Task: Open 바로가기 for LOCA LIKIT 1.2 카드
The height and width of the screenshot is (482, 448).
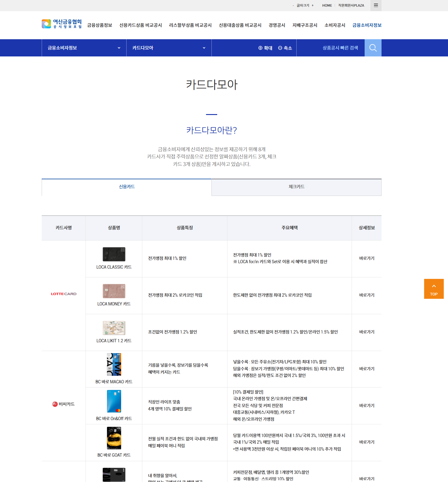Action: pos(367,332)
